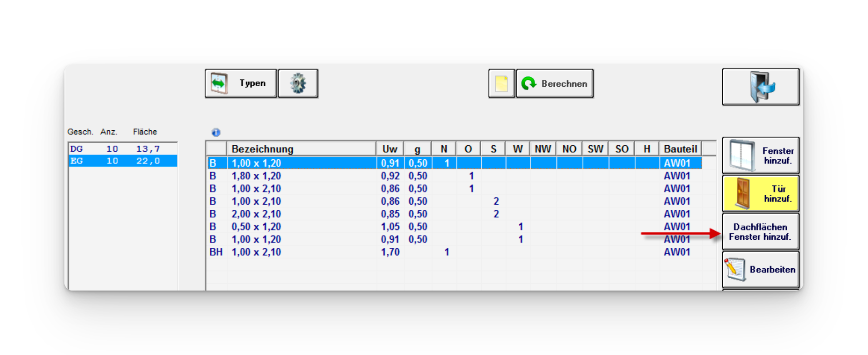Click the Typen window types button
The height and width of the screenshot is (355, 868).
(241, 84)
